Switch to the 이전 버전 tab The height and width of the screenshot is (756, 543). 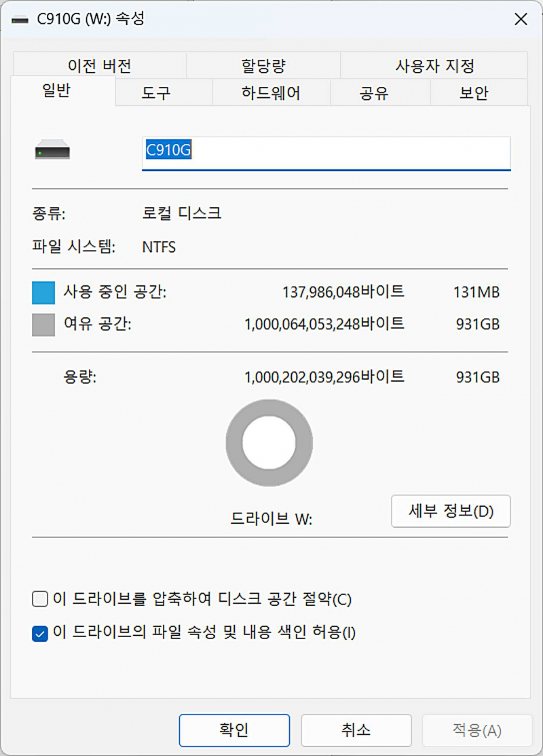pos(99,66)
